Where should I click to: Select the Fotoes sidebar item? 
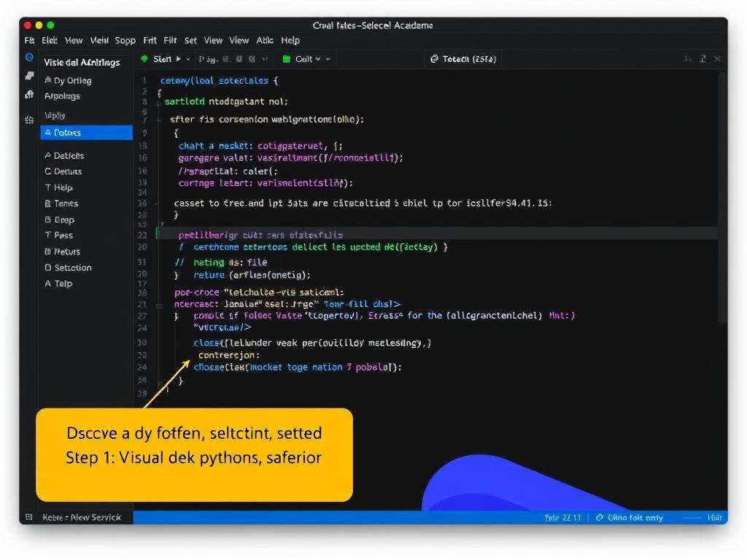(x=86, y=133)
